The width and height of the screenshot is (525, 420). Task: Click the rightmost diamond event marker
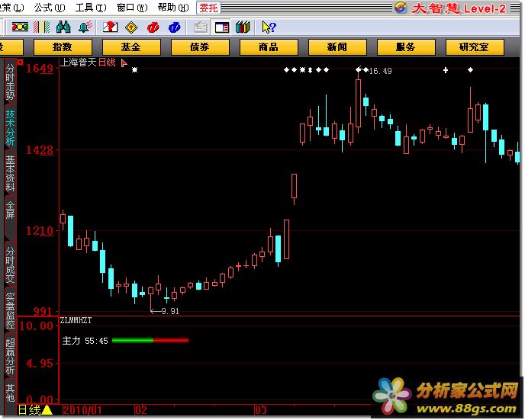(x=470, y=70)
